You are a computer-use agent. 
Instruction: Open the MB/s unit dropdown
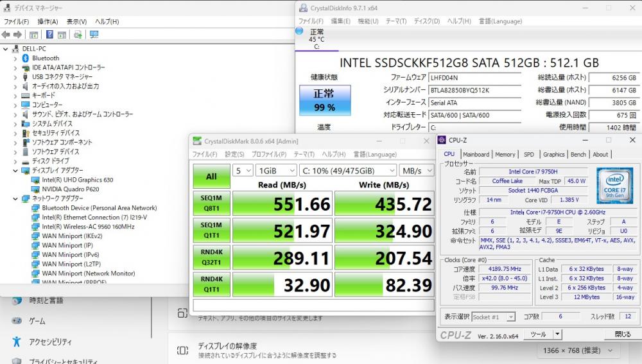click(414, 171)
